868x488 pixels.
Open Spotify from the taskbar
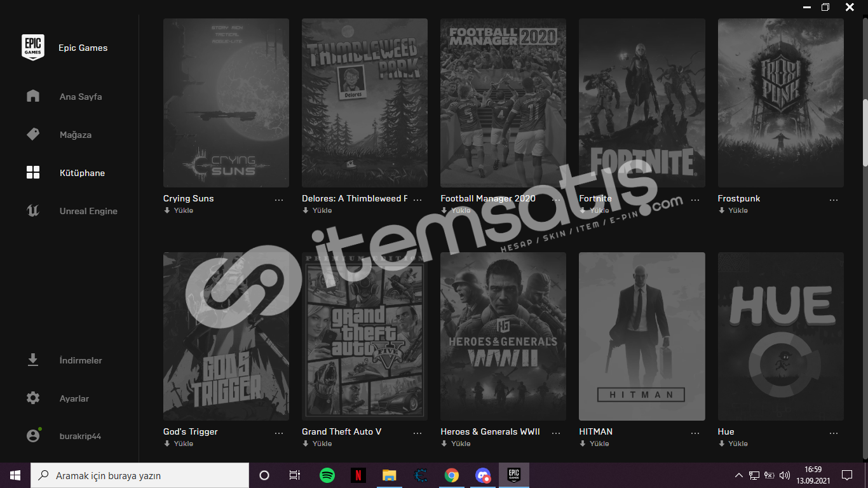click(327, 475)
